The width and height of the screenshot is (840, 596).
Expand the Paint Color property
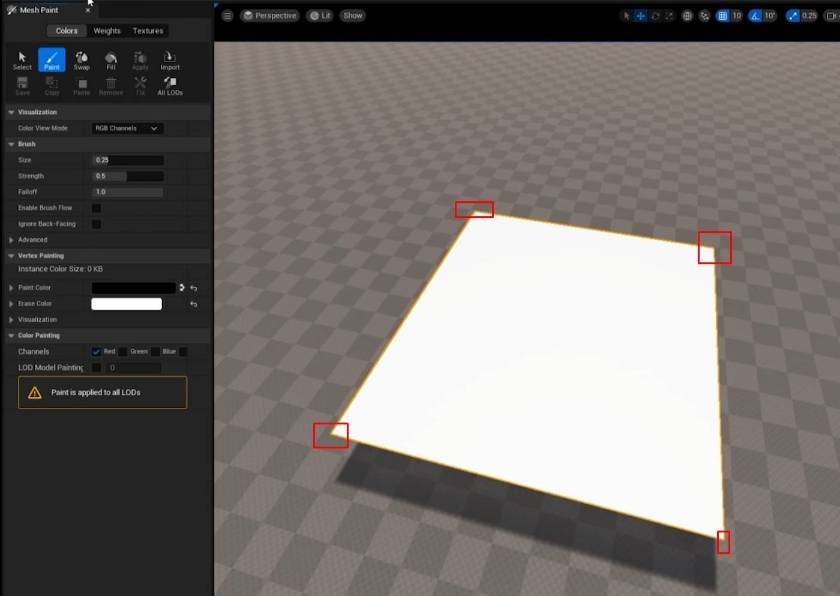click(11, 288)
